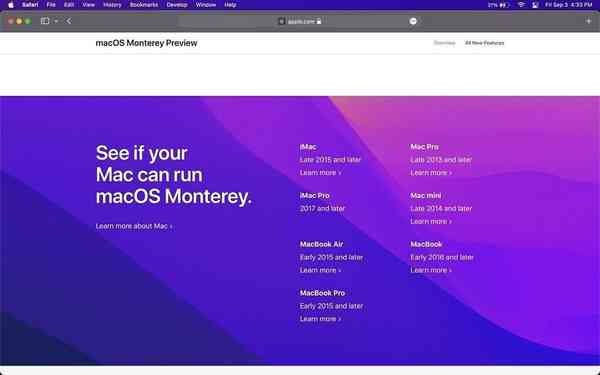The width and height of the screenshot is (600, 375).
Task: Click 'Late 2015 and later' text
Action: pyautogui.click(x=330, y=160)
